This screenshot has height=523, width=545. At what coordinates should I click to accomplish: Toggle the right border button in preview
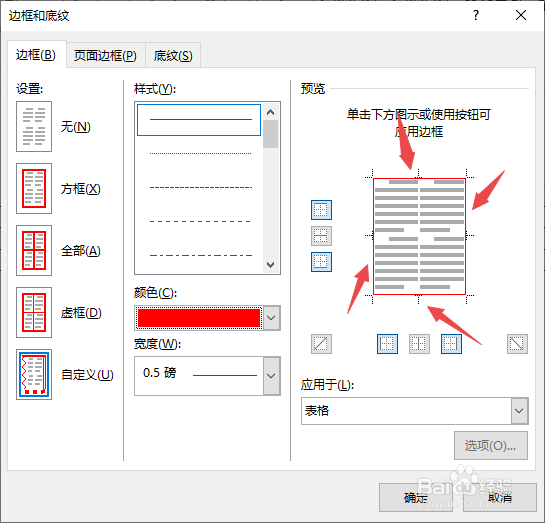coord(451,344)
